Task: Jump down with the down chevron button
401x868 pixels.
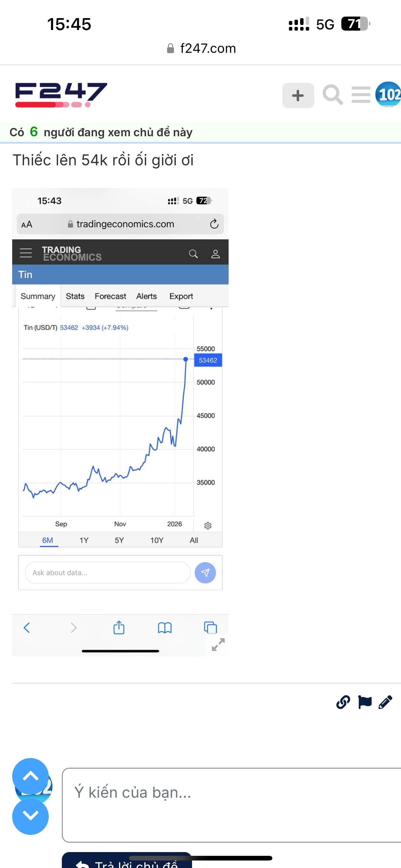Action: pos(30,816)
